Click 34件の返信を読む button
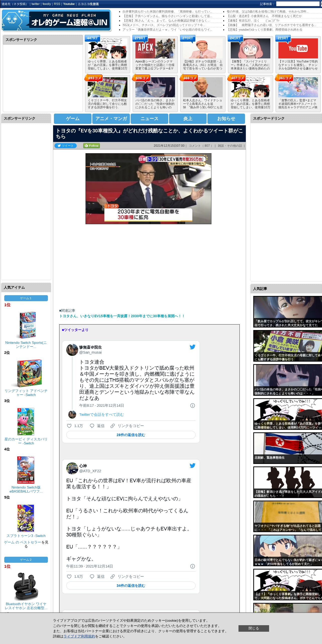The width and height of the screenshot is (322, 644). 131,586
